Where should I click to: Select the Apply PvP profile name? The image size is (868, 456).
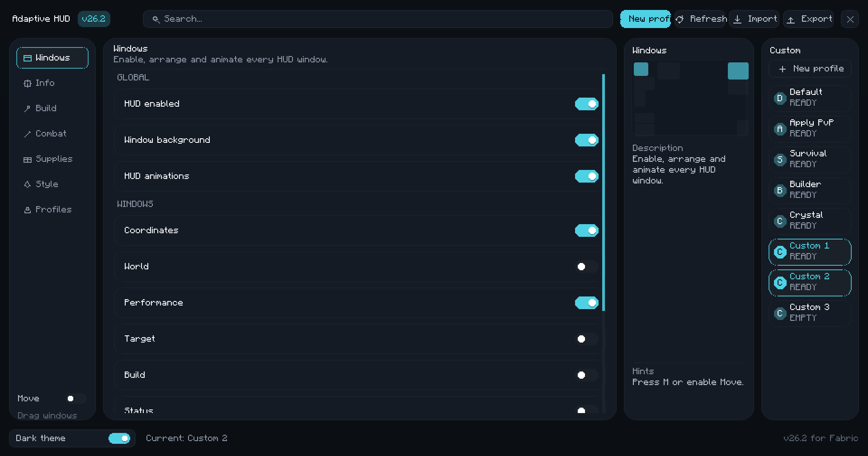click(x=811, y=122)
